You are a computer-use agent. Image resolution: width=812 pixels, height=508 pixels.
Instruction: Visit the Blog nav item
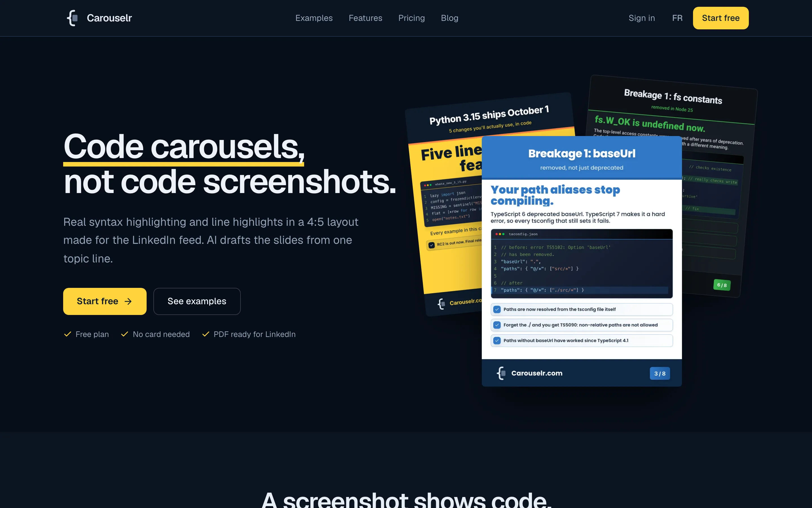tap(449, 18)
